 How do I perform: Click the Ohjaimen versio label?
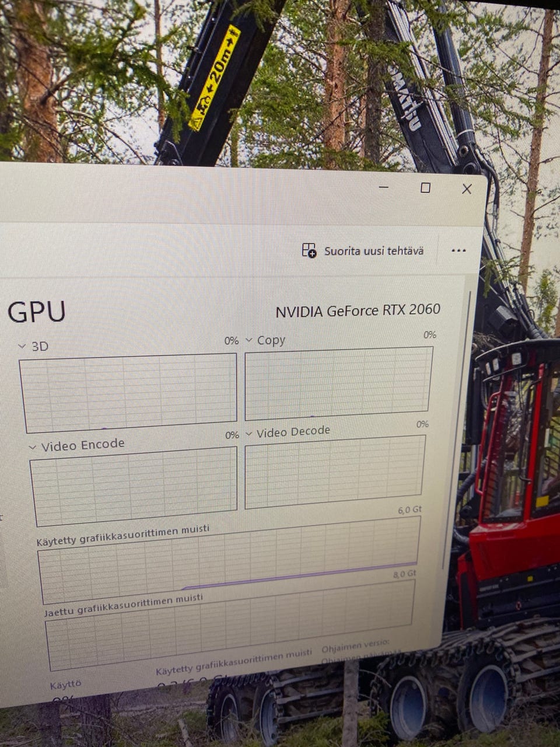355,646
